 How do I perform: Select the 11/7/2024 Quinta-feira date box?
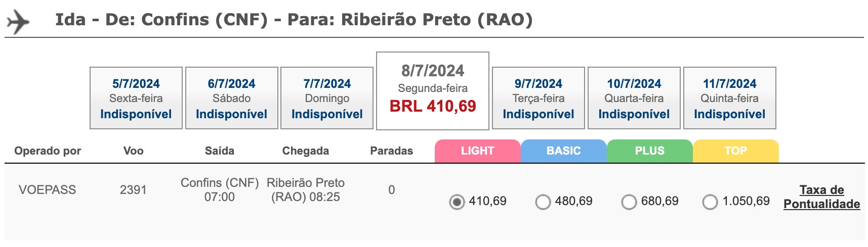click(x=730, y=98)
